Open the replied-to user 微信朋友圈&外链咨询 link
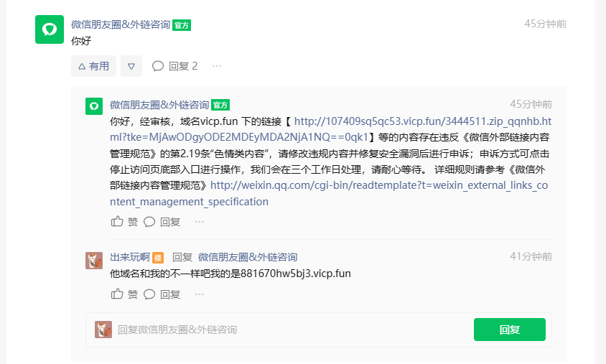 [248, 257]
